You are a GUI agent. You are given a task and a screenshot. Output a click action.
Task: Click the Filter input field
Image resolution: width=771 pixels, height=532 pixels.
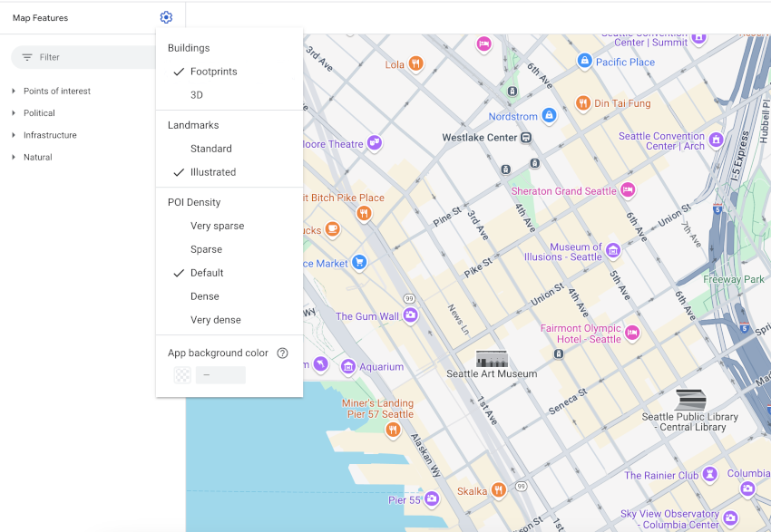83,57
